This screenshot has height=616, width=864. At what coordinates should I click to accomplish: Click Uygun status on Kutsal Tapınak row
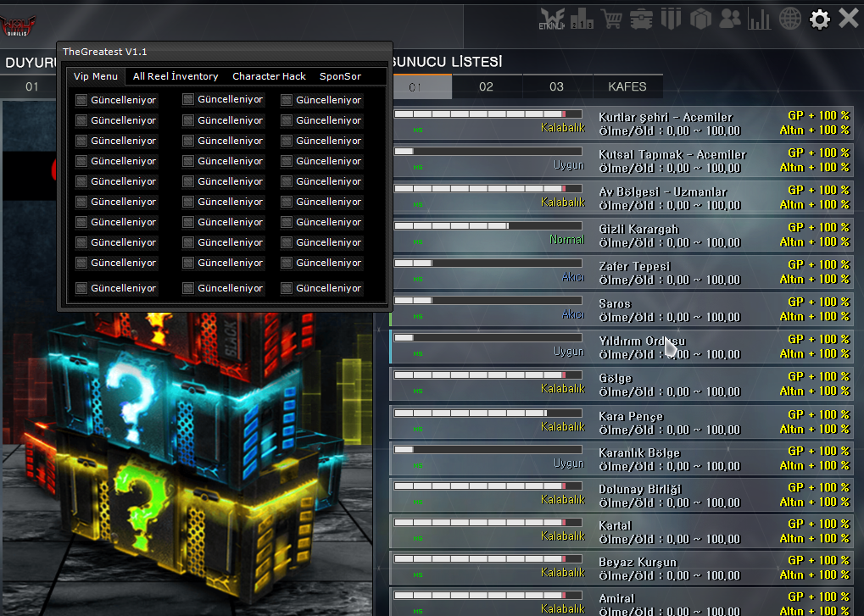click(x=569, y=165)
